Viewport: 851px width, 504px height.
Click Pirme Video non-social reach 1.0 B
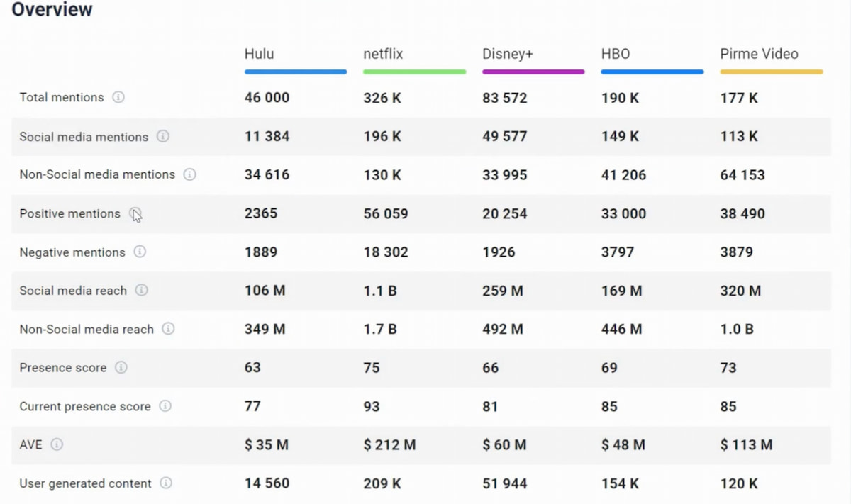click(737, 329)
